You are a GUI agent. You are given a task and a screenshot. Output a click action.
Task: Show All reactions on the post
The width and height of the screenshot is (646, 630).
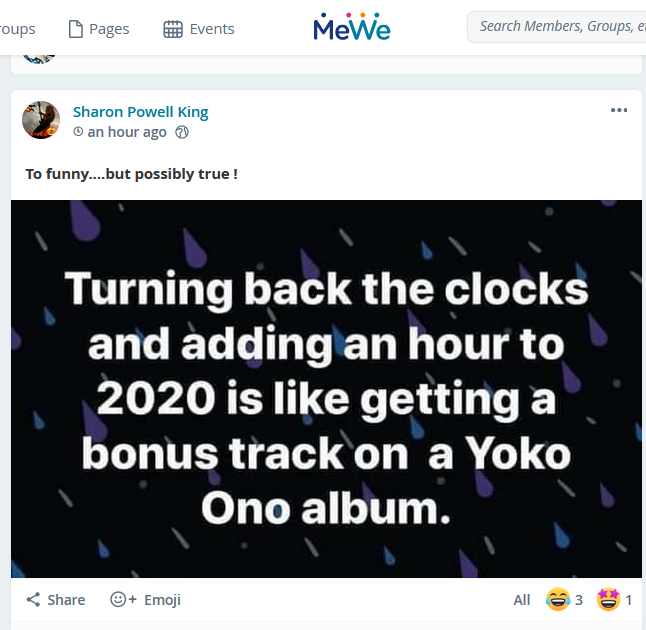pos(522,600)
